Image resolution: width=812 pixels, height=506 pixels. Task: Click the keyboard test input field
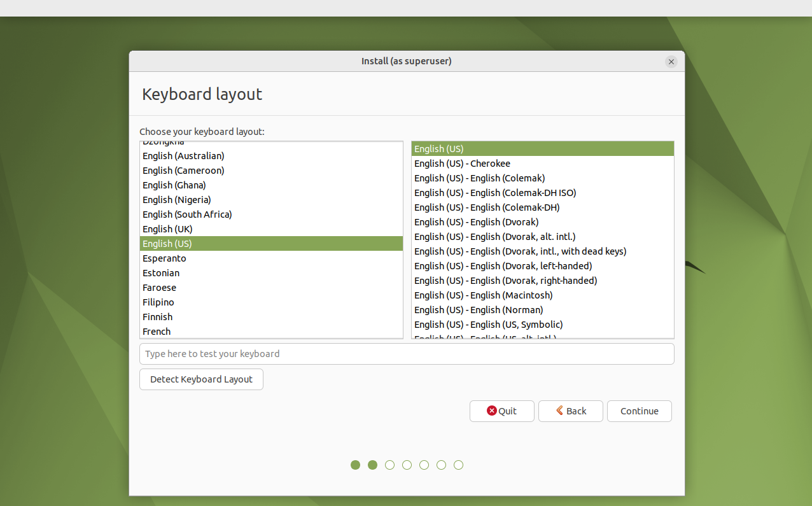coord(407,353)
